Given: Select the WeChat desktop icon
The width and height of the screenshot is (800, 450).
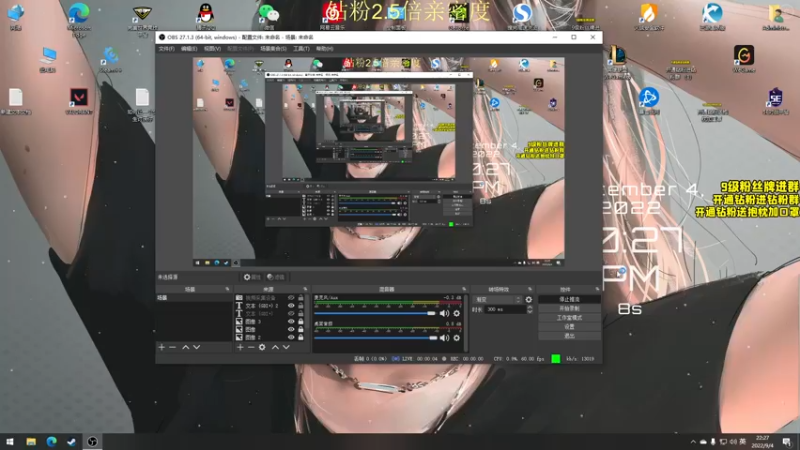Looking at the screenshot, I should [269, 16].
